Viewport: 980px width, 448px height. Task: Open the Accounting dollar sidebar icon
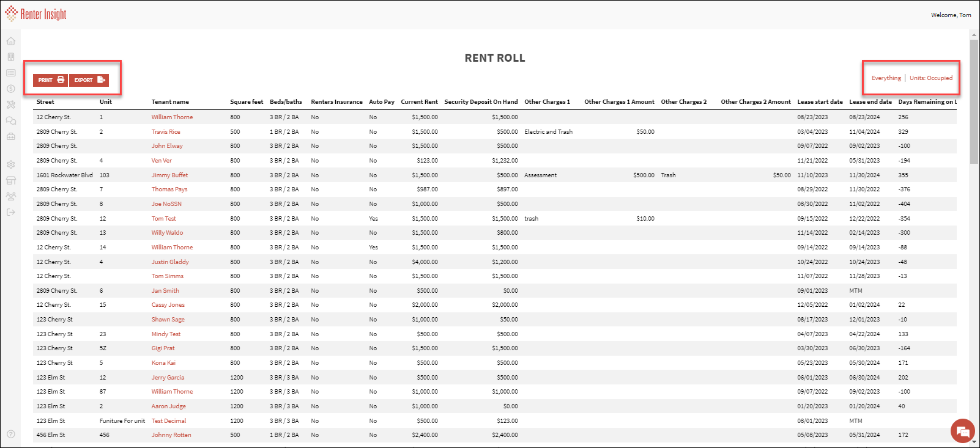point(11,89)
